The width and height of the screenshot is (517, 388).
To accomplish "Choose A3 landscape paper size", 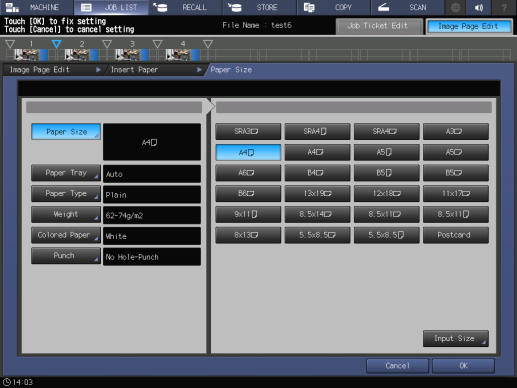I will [x=456, y=131].
